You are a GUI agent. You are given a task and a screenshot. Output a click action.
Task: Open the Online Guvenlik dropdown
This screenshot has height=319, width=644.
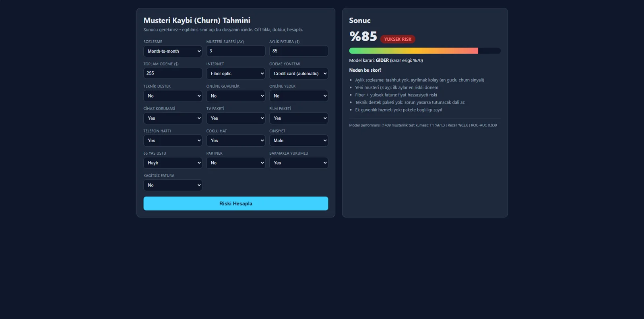(x=235, y=96)
